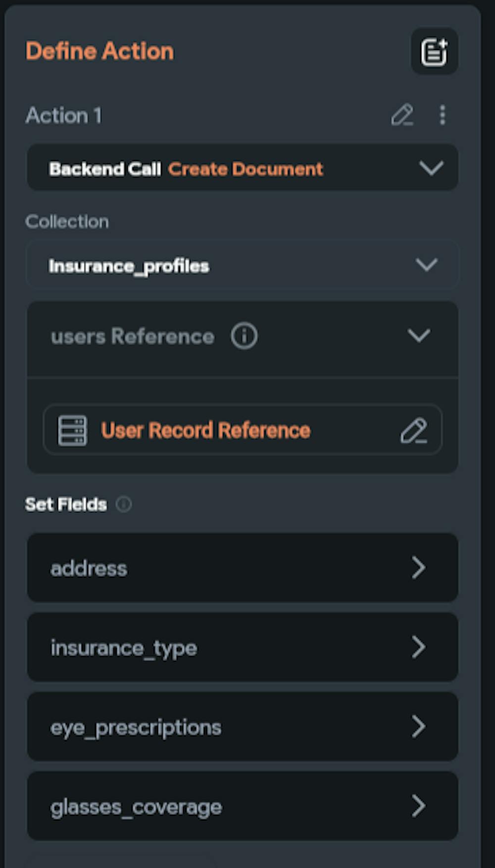Select the Insurance_profiles collection field

[x=129, y=265]
